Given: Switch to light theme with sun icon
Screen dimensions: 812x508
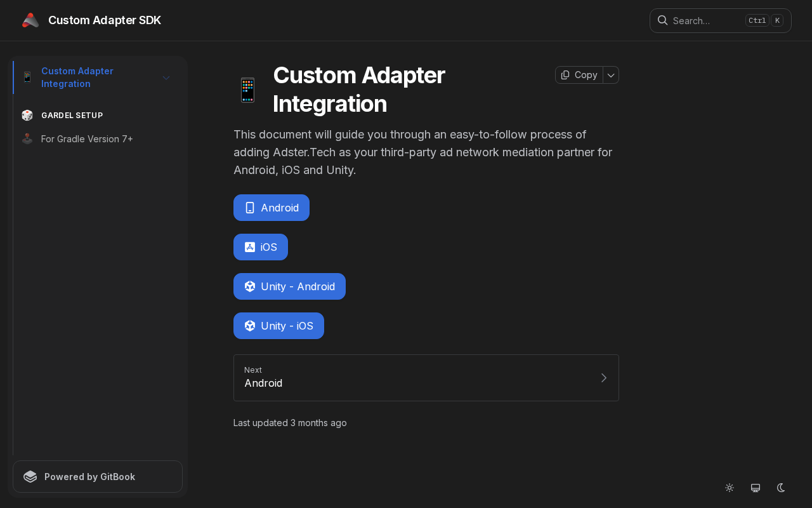Looking at the screenshot, I should tap(730, 488).
